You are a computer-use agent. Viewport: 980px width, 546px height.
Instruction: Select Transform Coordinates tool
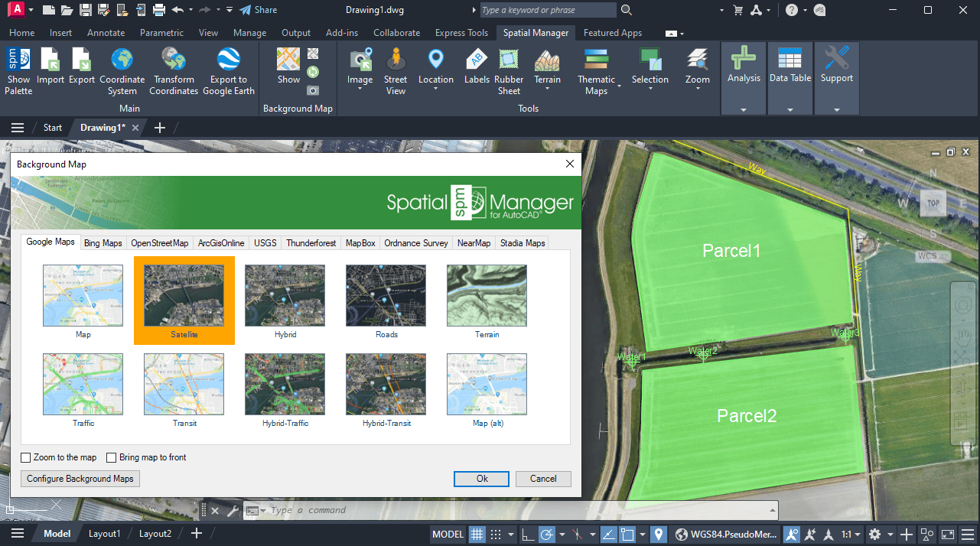[174, 71]
